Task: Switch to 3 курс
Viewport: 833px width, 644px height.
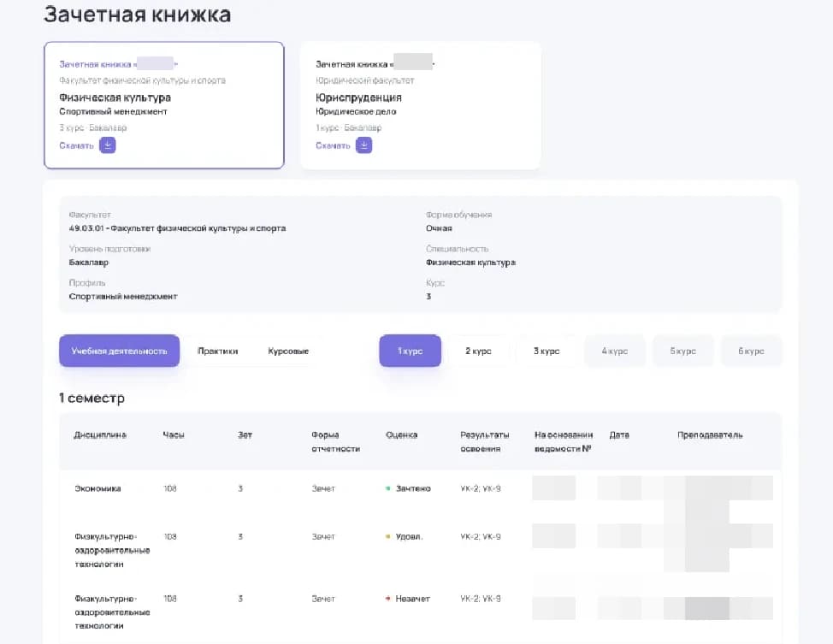Action: click(546, 352)
